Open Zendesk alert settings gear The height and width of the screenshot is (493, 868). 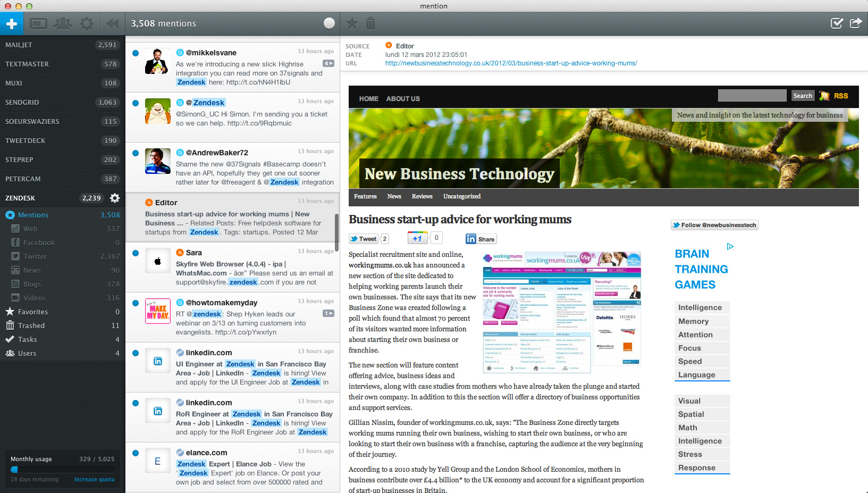115,198
